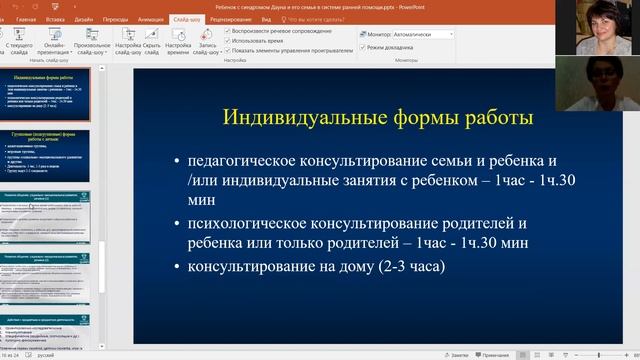Toggle Play narrations (Воспроизвести речевое сопровождение) checkbox

point(228,31)
